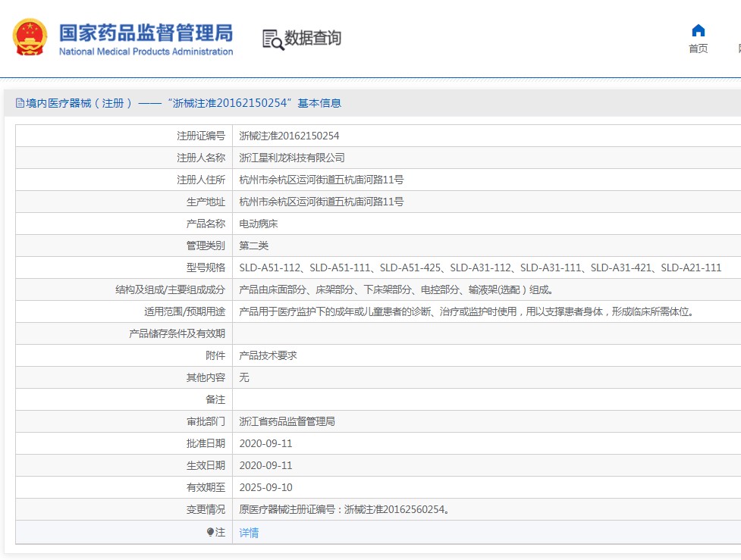Click the 注册人住所 address value
The height and width of the screenshot is (560, 741).
(322, 180)
